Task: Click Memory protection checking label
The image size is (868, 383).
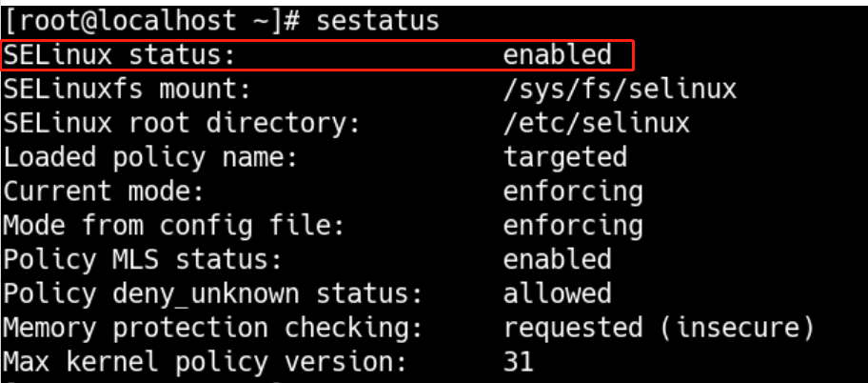Action: tap(212, 329)
